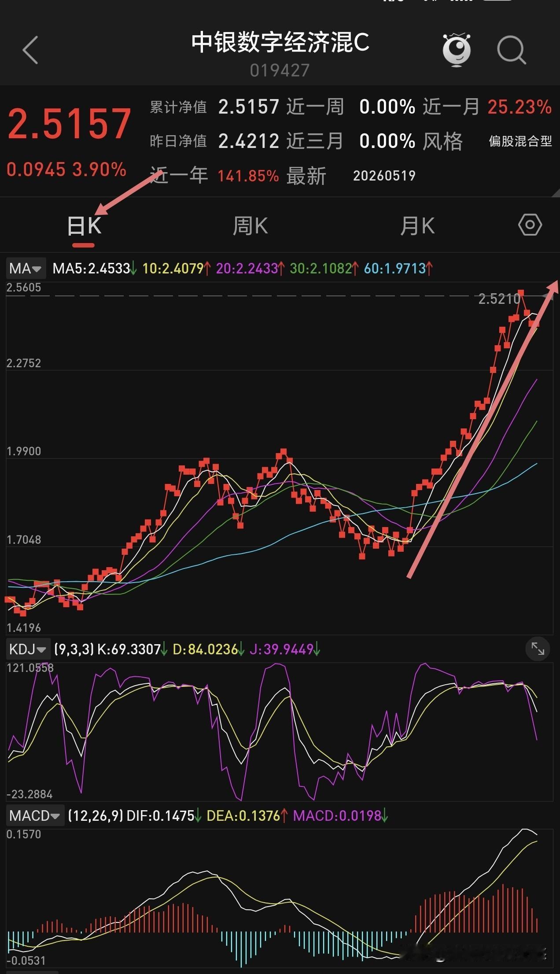
Task: Tap the MACD histogram chart
Action: tap(280, 898)
